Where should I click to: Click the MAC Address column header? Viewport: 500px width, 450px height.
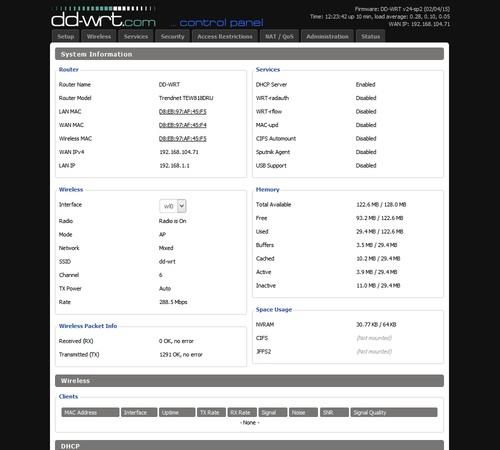pyautogui.click(x=90, y=412)
